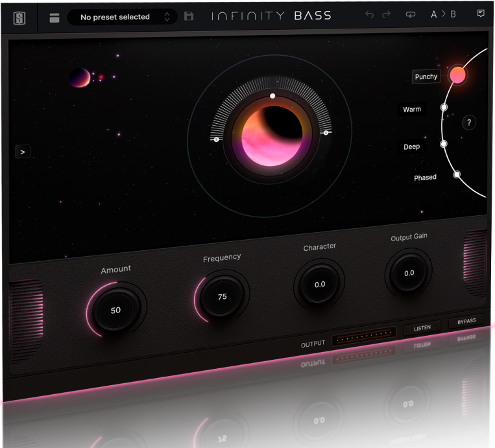Open the preset browser icon

pyautogui.click(x=54, y=18)
